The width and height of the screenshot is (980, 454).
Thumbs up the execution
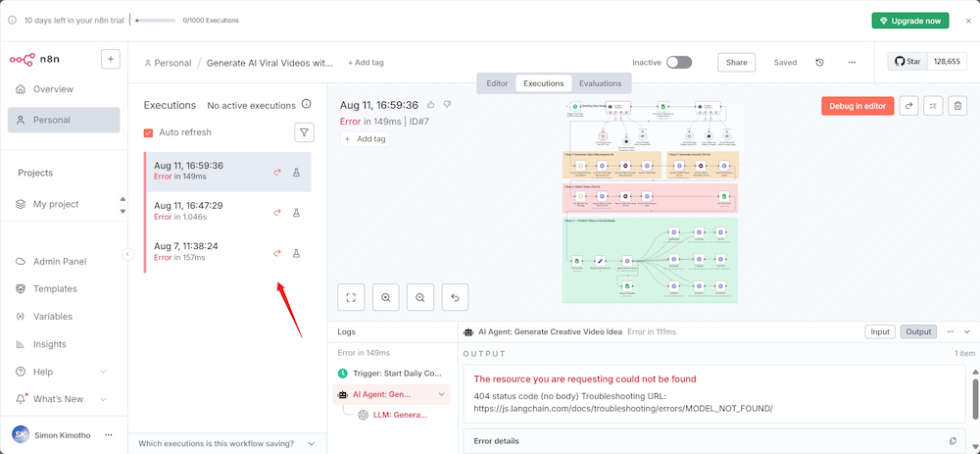pos(430,105)
